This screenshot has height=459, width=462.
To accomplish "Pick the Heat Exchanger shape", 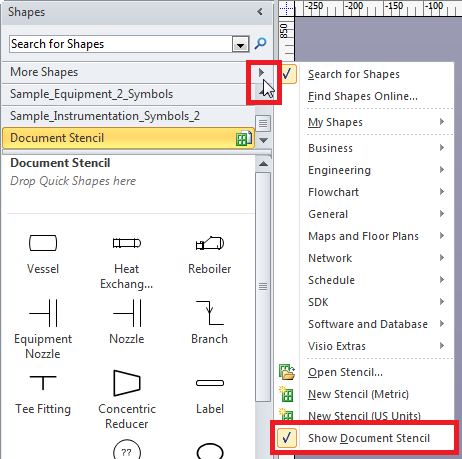I will click(x=127, y=243).
